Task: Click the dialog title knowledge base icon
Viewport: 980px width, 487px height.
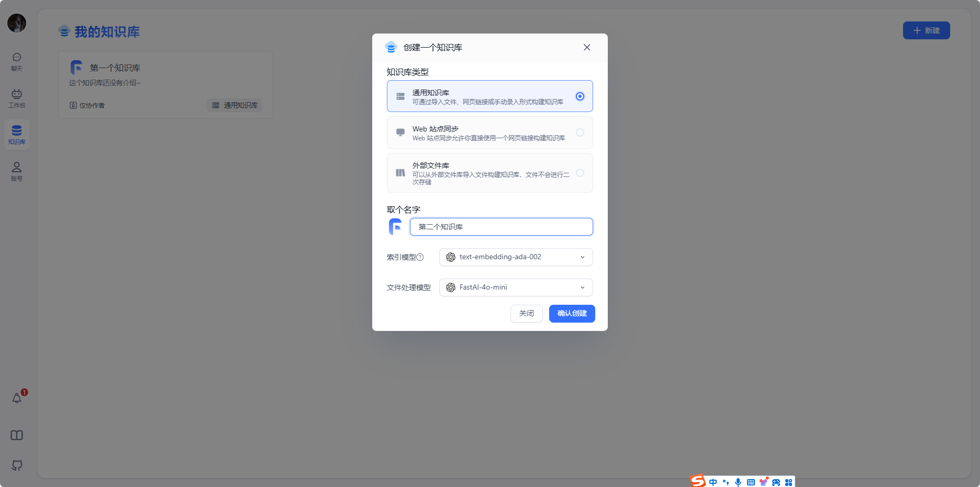Action: 391,47
